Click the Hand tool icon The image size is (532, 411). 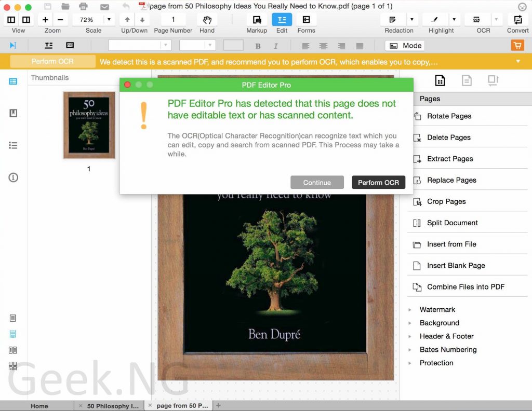coord(207,20)
